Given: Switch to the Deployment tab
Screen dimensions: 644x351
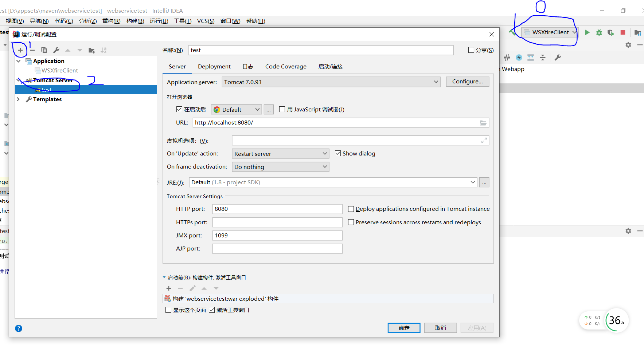Looking at the screenshot, I should pos(214,67).
